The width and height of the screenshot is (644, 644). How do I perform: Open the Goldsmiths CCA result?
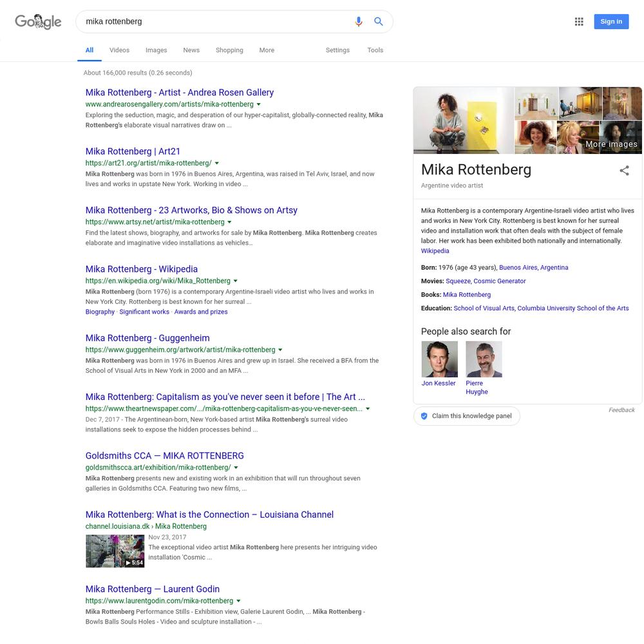click(164, 455)
